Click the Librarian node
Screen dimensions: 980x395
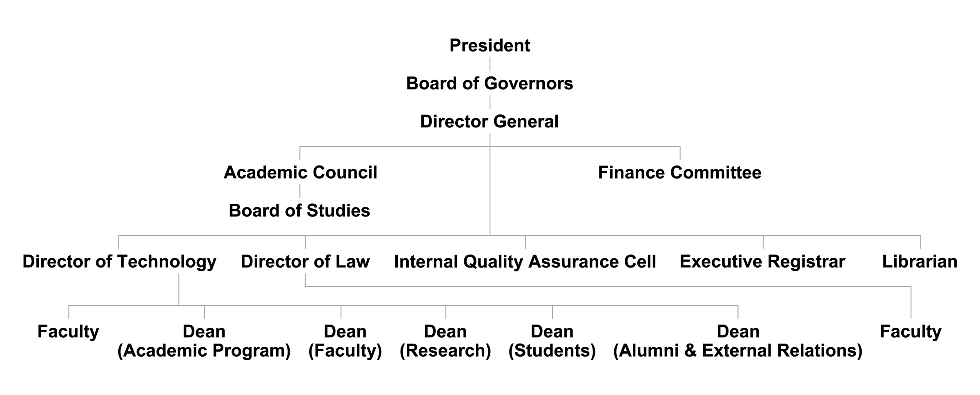pyautogui.click(x=920, y=261)
